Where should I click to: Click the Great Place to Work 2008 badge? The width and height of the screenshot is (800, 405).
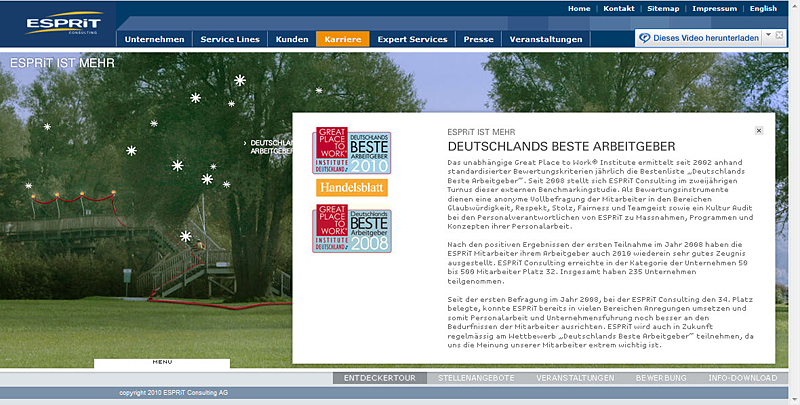click(352, 228)
